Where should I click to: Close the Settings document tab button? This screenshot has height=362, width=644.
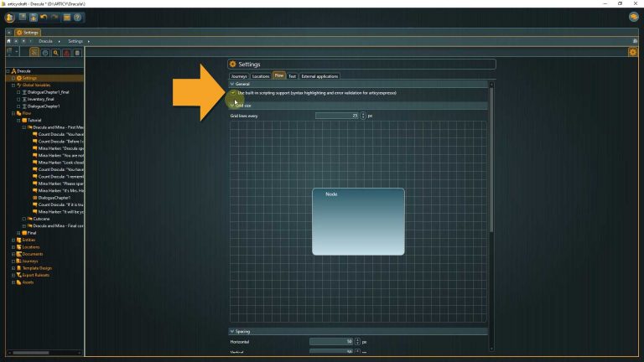coord(9,33)
